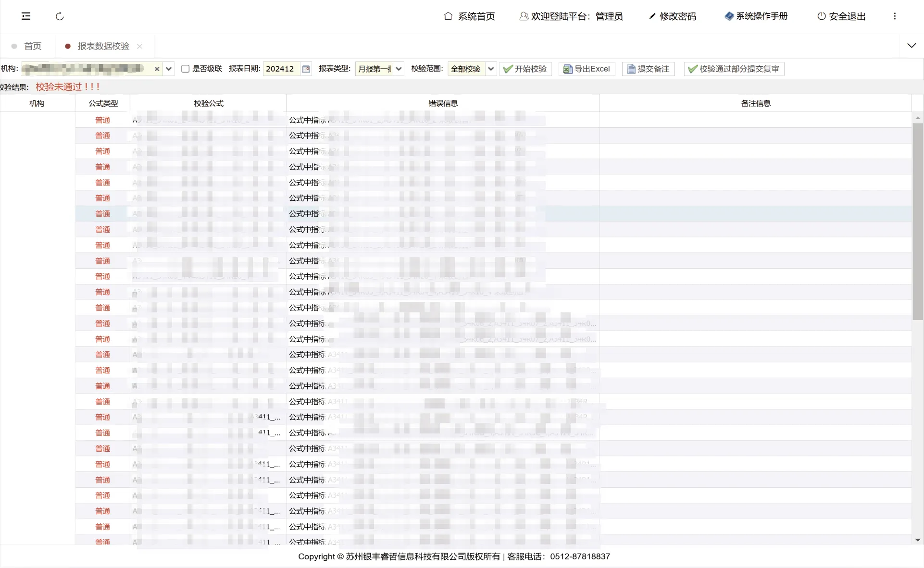Image resolution: width=924 pixels, height=568 pixels.
Task: Click the 报表日期 input field
Action: [x=282, y=69]
